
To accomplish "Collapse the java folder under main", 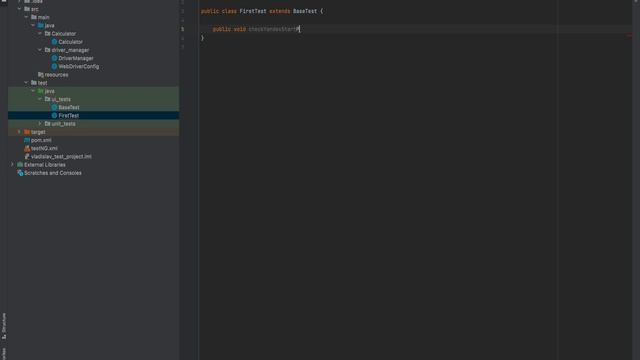I will tap(33, 25).
